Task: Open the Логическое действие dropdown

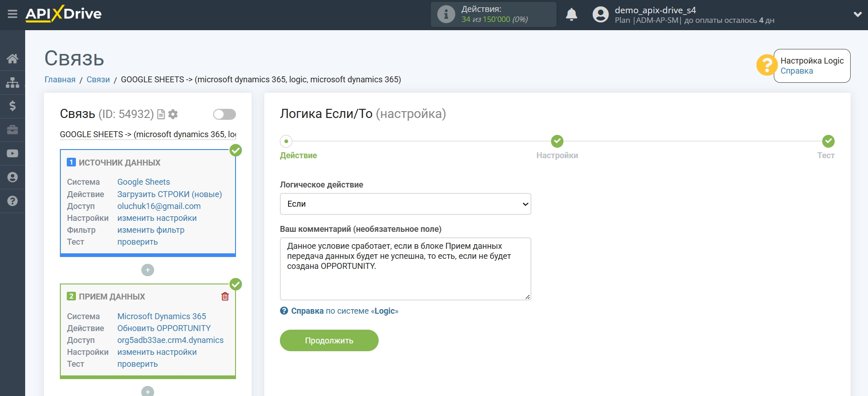Action: coord(406,204)
